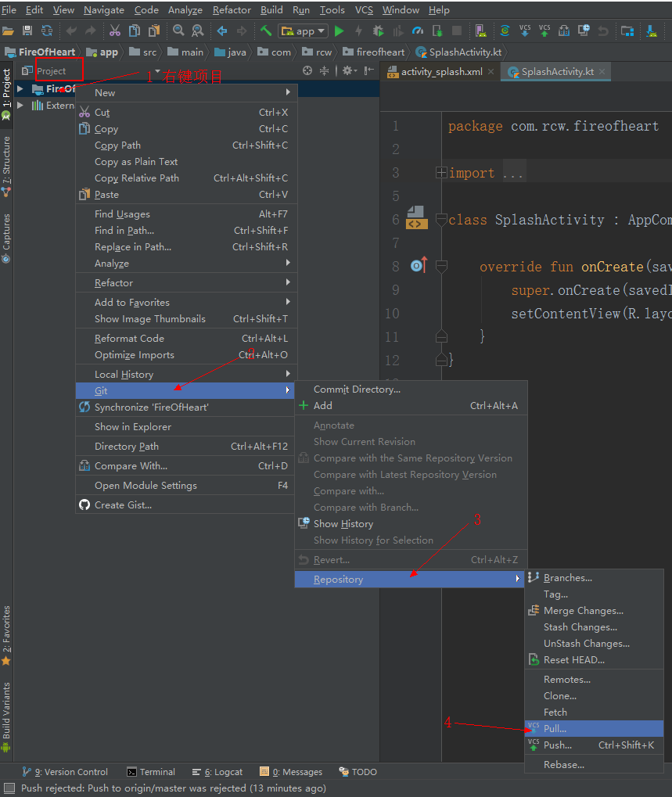Image resolution: width=672 pixels, height=797 pixels.
Task: Click the Synchronize toolbar icon
Action: [x=47, y=31]
